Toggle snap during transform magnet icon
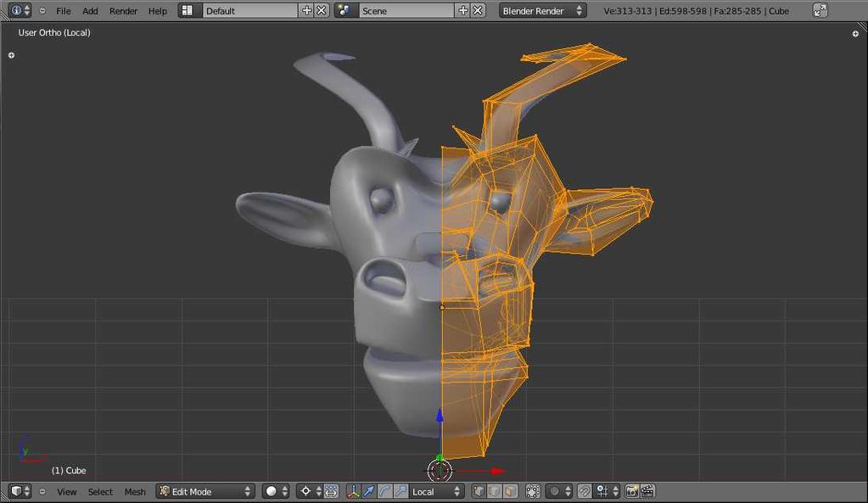The height and width of the screenshot is (503, 868). 584,491
